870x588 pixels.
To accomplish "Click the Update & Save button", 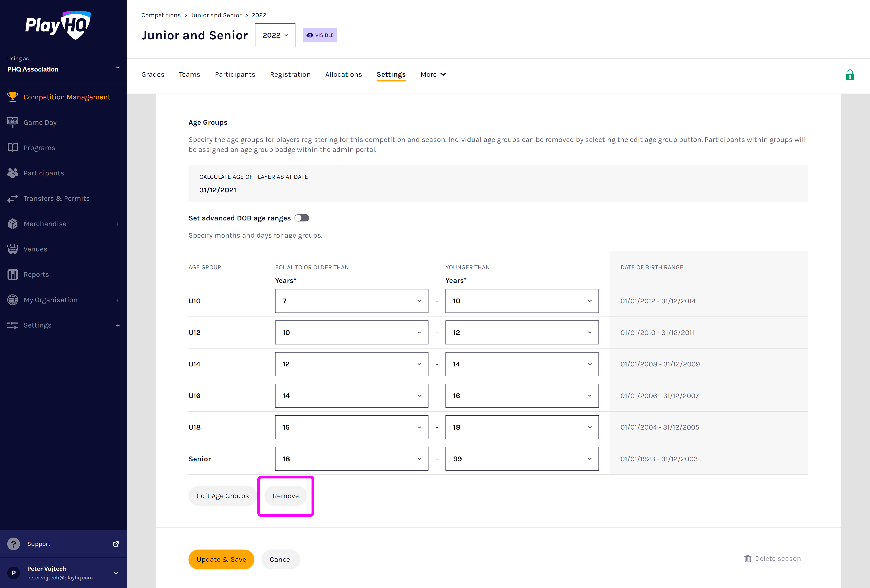I will [x=221, y=559].
